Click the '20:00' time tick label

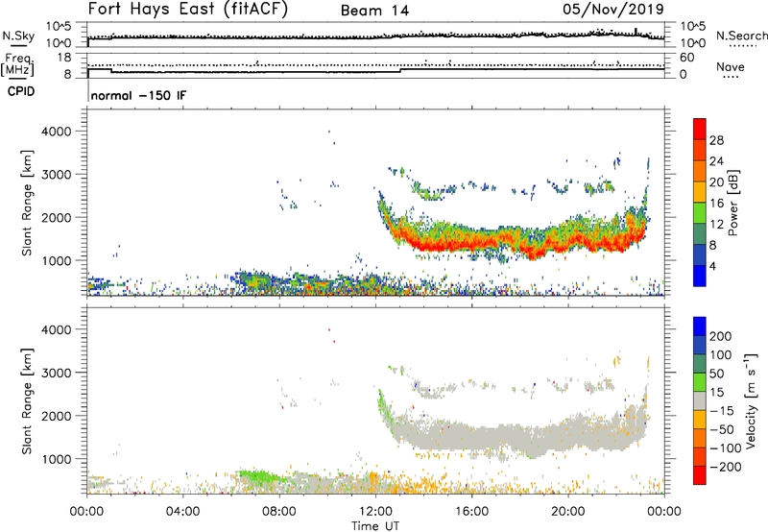pyautogui.click(x=568, y=512)
